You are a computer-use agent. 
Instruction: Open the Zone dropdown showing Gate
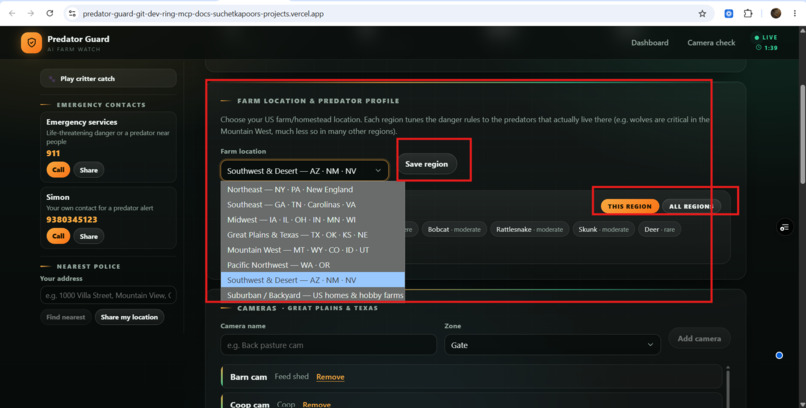552,345
